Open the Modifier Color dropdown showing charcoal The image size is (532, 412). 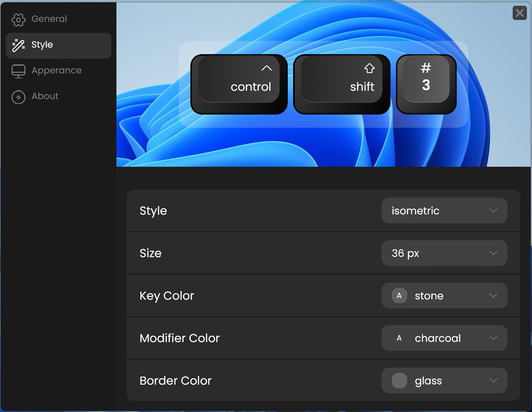444,338
